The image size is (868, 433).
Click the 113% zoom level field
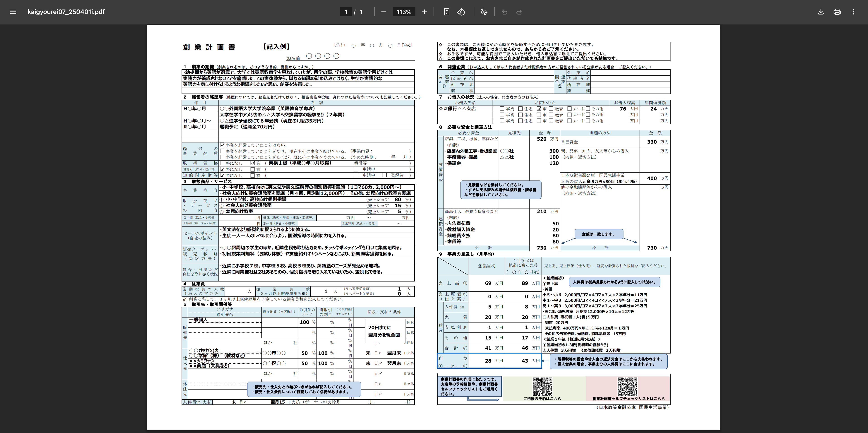coord(404,12)
